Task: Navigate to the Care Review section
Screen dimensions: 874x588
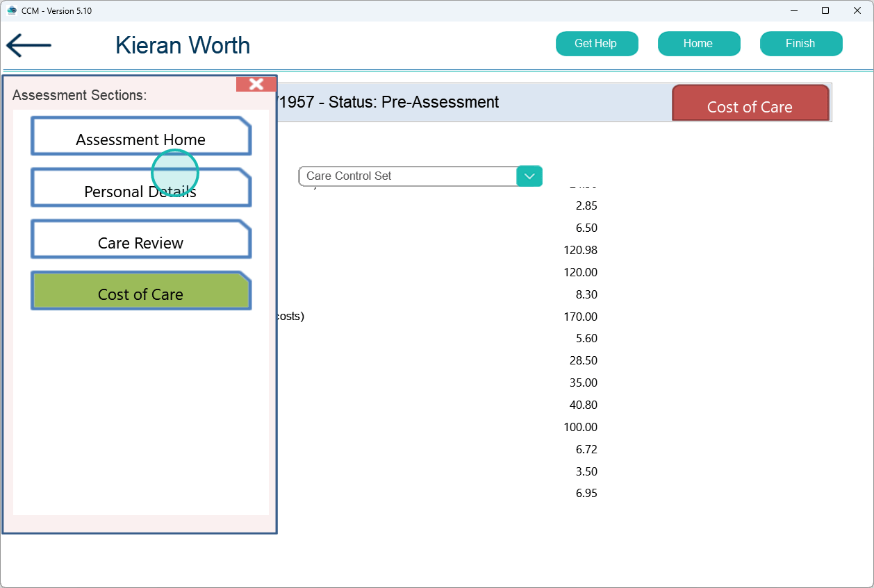Action: [141, 240]
